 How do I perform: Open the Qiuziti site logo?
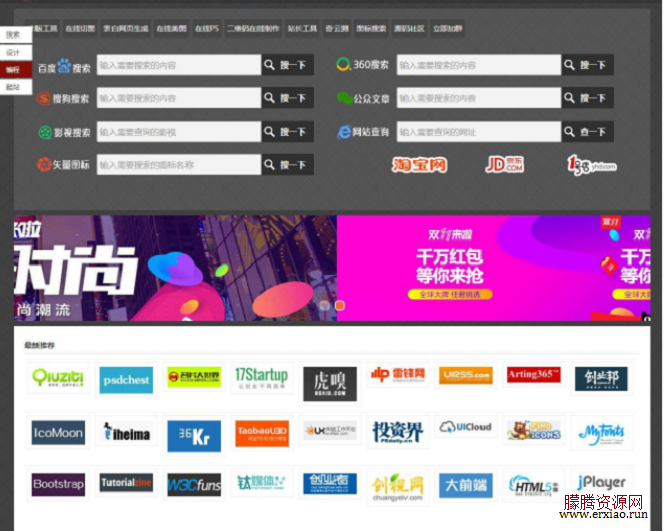(x=58, y=378)
